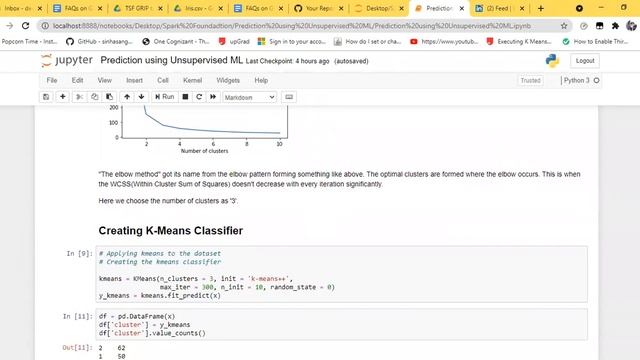Open the Popcorn Time bookmark
The width and height of the screenshot is (640, 360).
click(29, 41)
